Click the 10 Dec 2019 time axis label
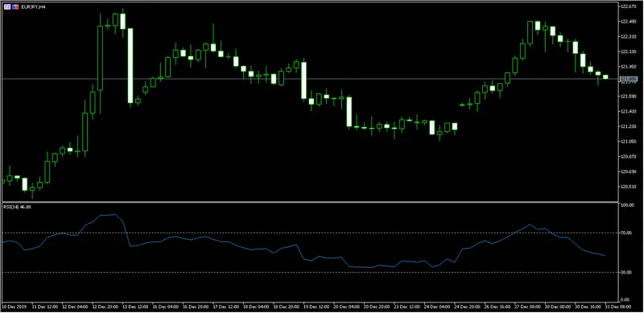Viewport: 644px width, 313px height. pyautogui.click(x=14, y=307)
